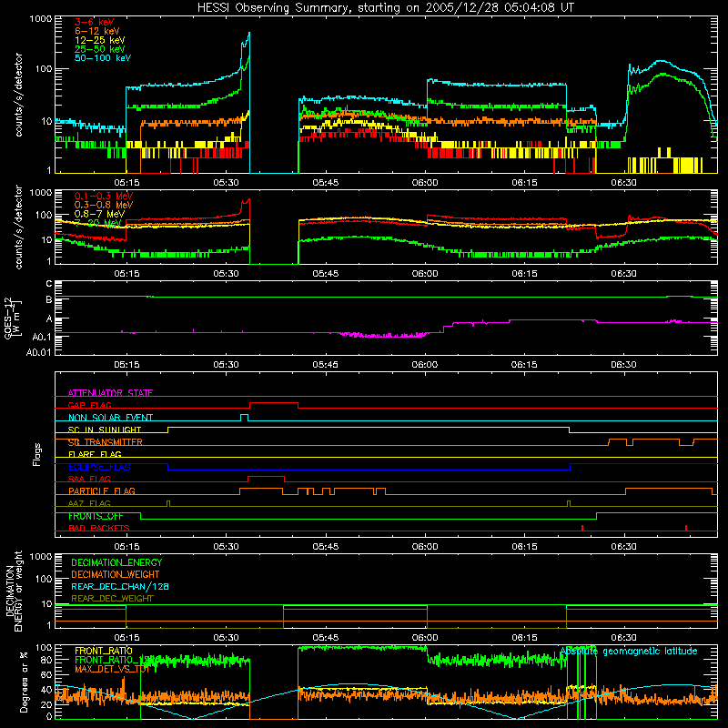The width and height of the screenshot is (728, 728).
Task: Select the Absolute geomagnetic latitude label
Action: [x=629, y=651]
